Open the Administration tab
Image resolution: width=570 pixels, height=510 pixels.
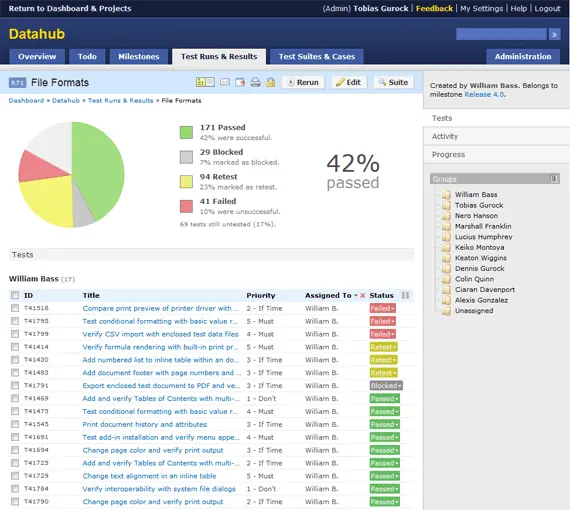[523, 57]
